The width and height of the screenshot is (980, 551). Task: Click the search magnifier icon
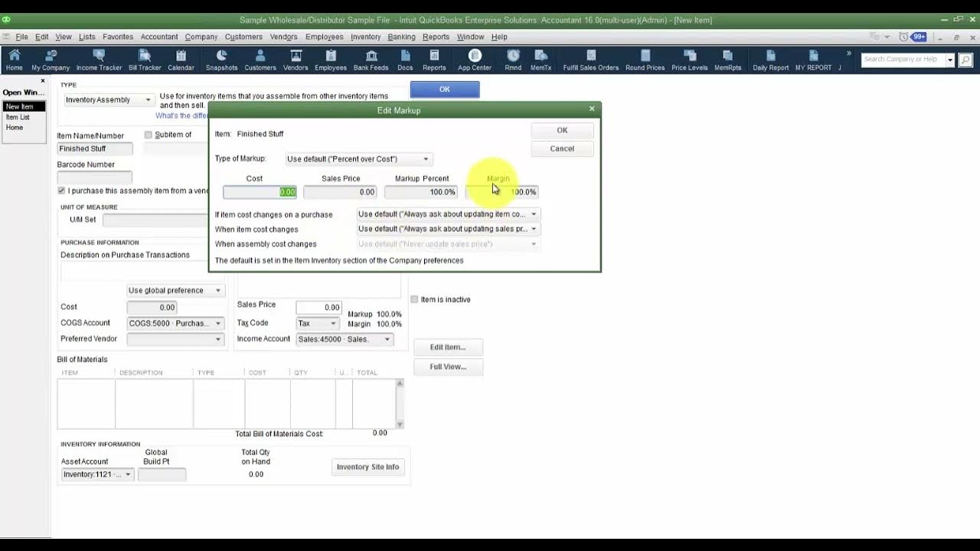[x=965, y=60]
